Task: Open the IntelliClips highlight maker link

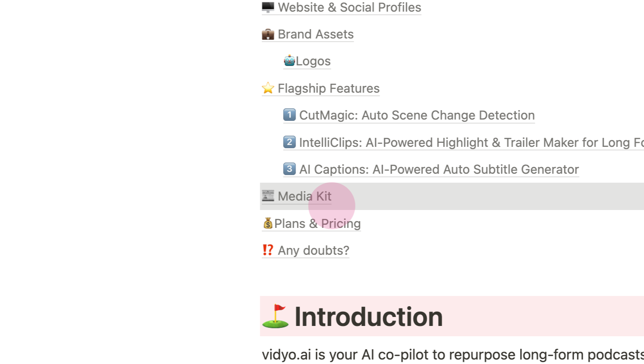Action: (x=471, y=142)
